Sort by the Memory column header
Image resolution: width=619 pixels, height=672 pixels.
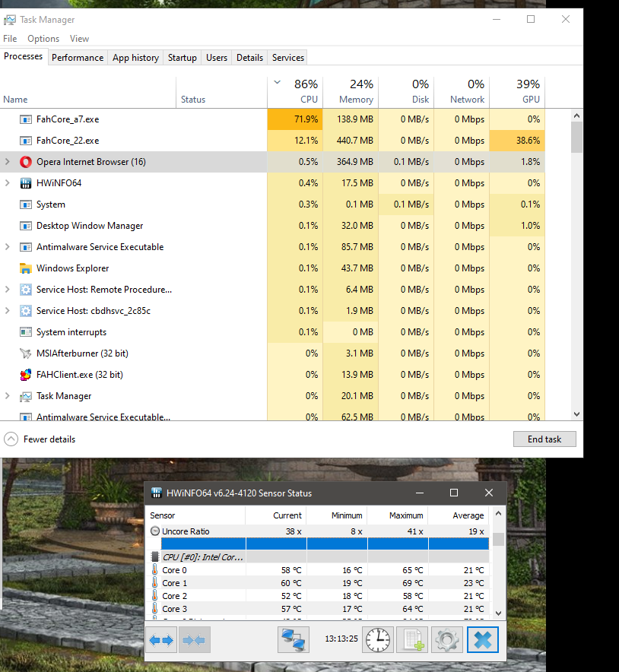(351, 92)
